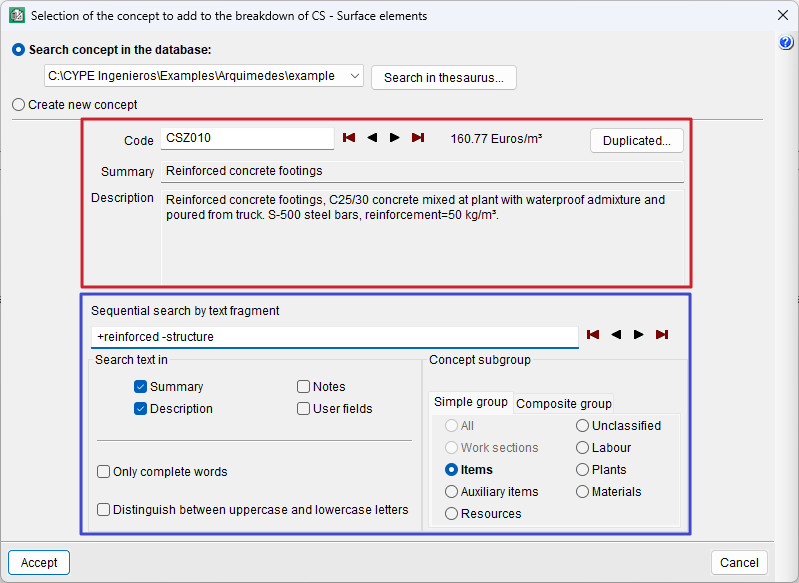Viewport: 799px width, 583px height.
Task: Uncheck the Summary search checkbox
Action: (x=141, y=387)
